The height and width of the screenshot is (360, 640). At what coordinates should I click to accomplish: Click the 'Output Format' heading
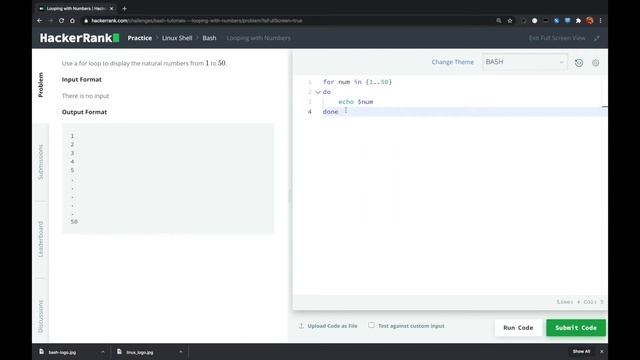tap(84, 112)
